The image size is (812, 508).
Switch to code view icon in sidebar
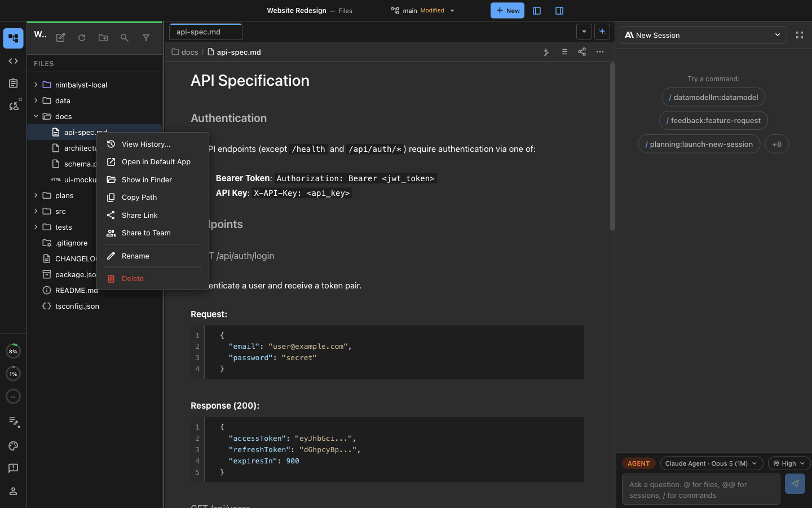click(x=13, y=61)
